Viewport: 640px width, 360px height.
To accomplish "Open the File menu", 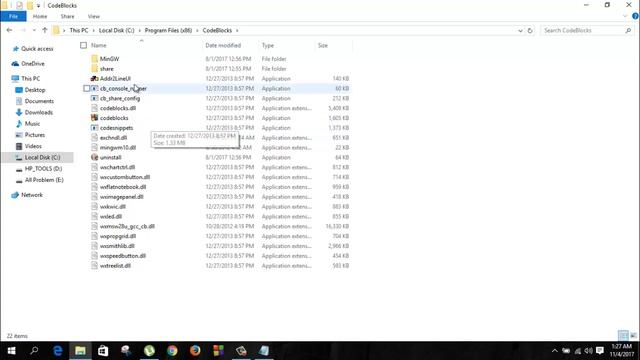I will pyautogui.click(x=13, y=16).
